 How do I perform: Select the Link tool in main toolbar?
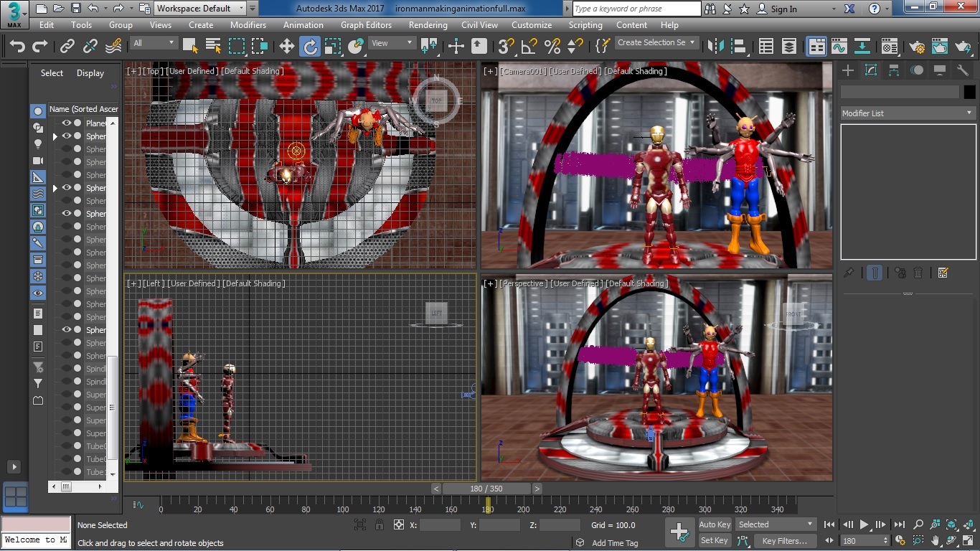click(67, 47)
